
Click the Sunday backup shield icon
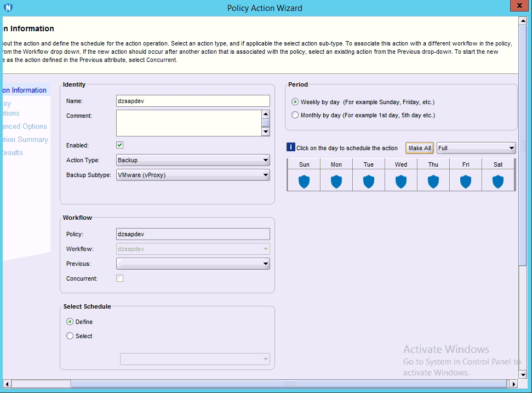[x=304, y=181]
